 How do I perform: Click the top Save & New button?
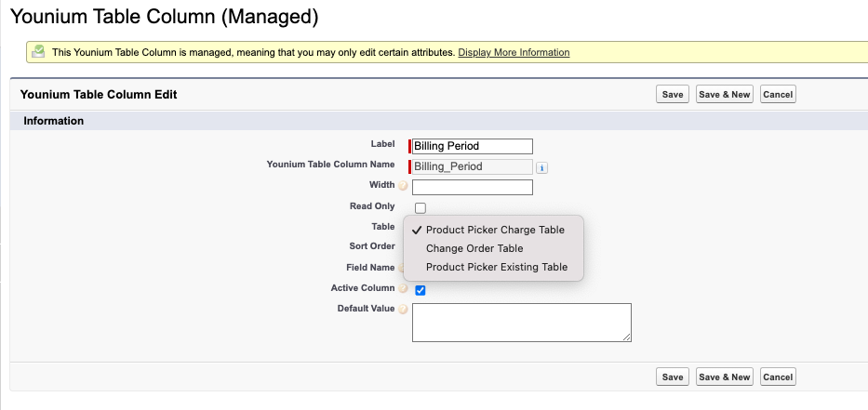724,94
